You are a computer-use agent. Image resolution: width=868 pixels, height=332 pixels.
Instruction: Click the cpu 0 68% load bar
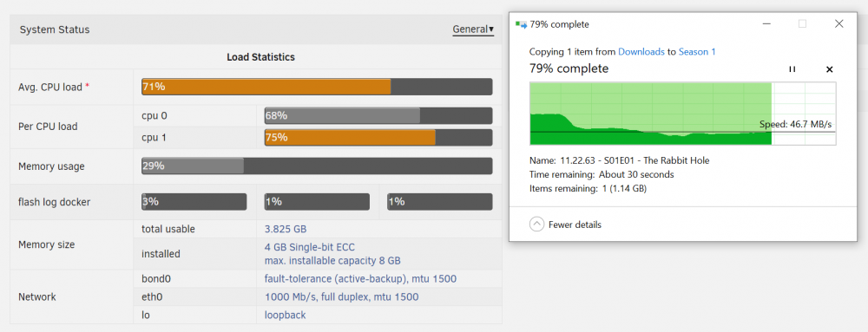[378, 115]
